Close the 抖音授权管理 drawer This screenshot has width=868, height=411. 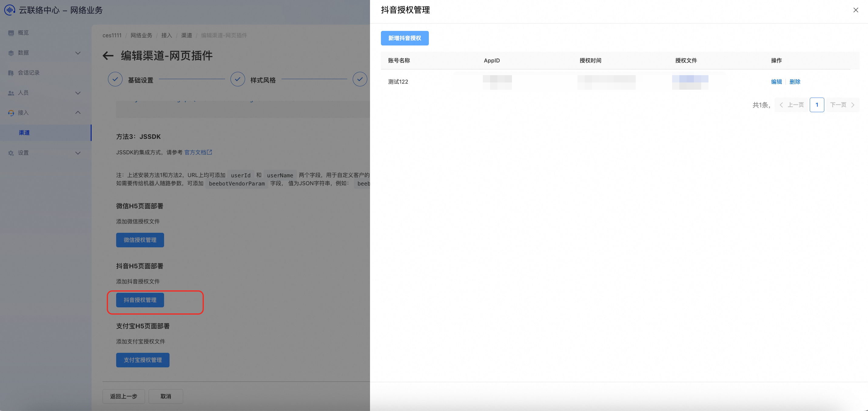point(856,10)
